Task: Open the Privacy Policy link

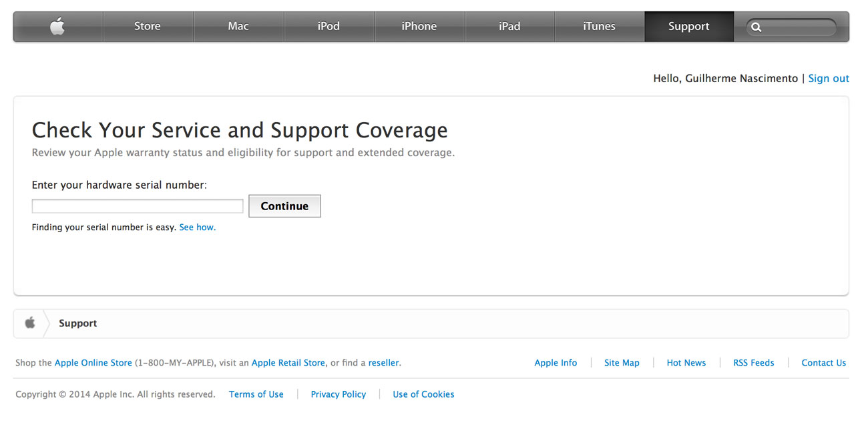Action: coord(339,394)
